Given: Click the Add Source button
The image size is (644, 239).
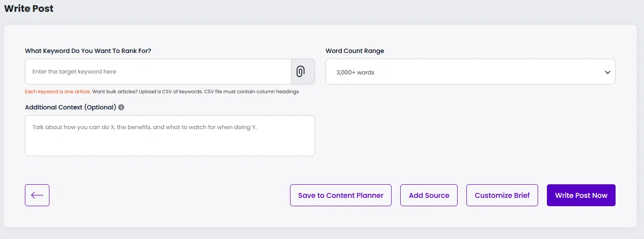Looking at the screenshot, I should (x=429, y=195).
